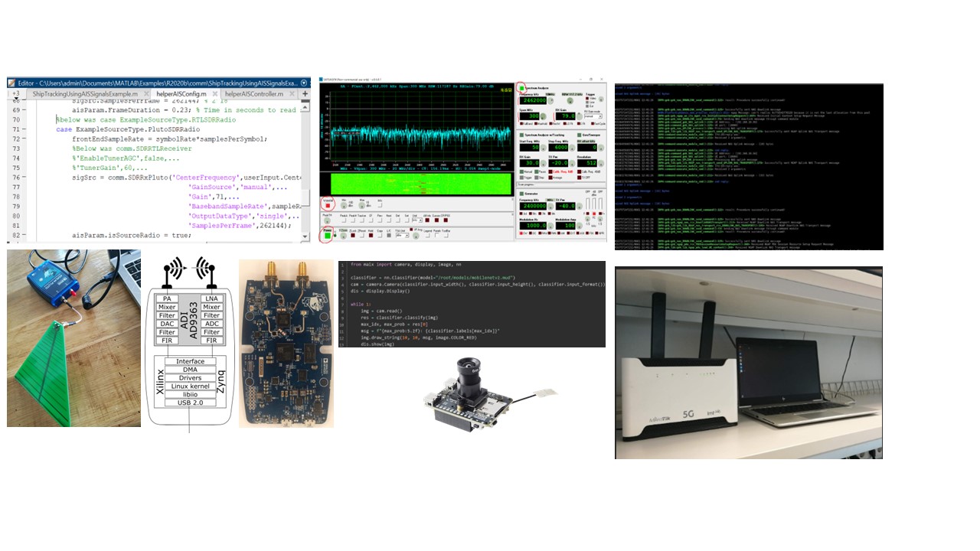Enable the Spectrum Analyzer green indicator

[522, 88]
